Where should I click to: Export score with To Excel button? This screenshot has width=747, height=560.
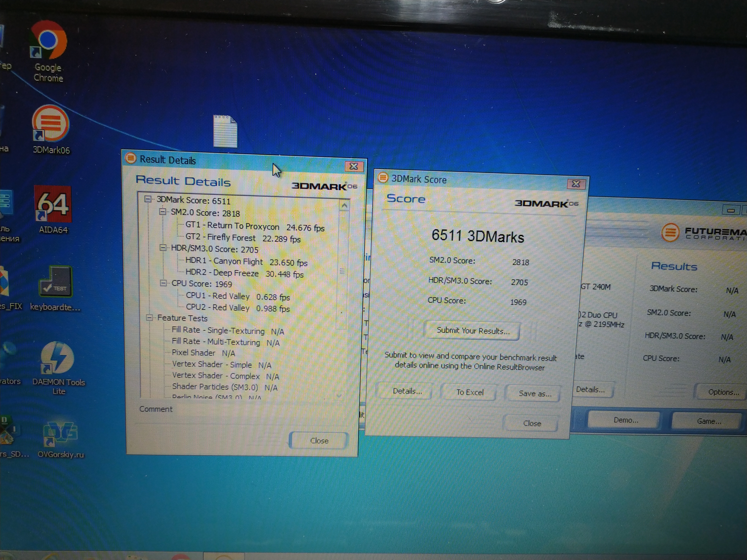[470, 392]
